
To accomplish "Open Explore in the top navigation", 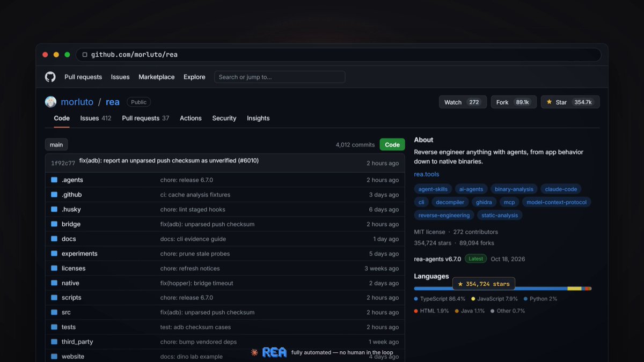I will pyautogui.click(x=194, y=77).
